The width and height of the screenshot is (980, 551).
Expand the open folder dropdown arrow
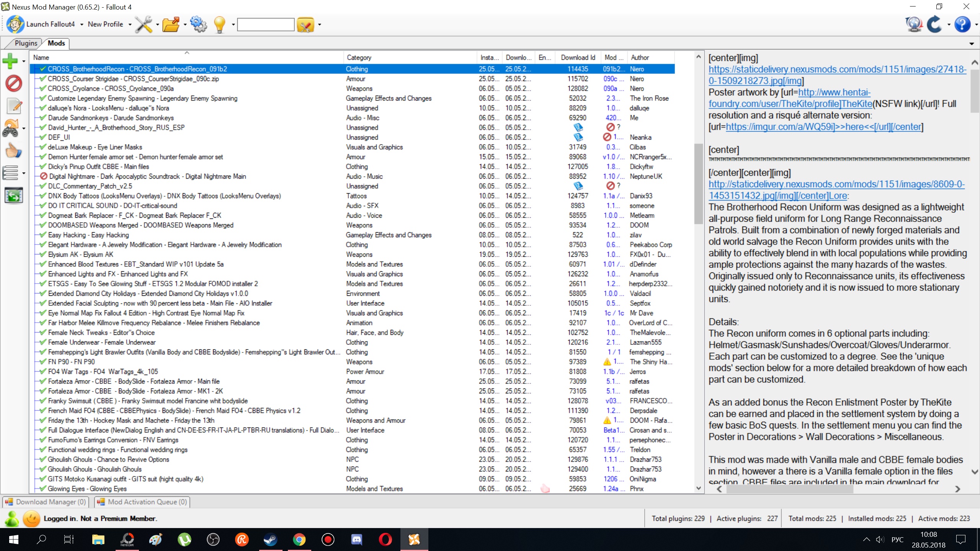185,24
